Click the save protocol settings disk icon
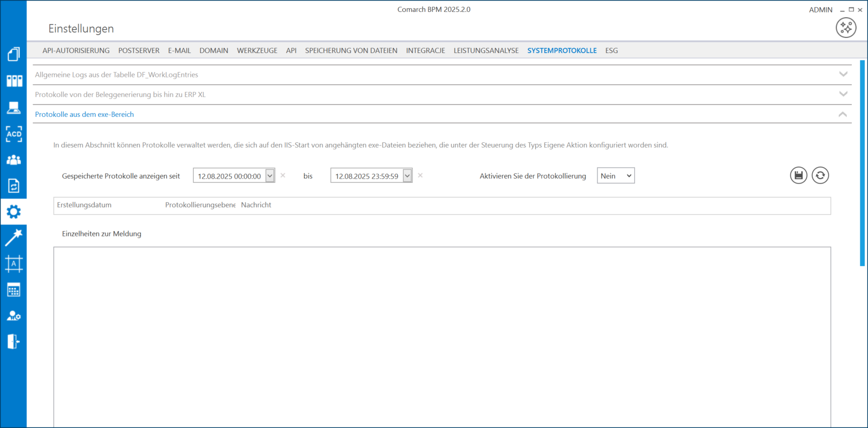Viewport: 868px width, 428px height. (x=798, y=175)
